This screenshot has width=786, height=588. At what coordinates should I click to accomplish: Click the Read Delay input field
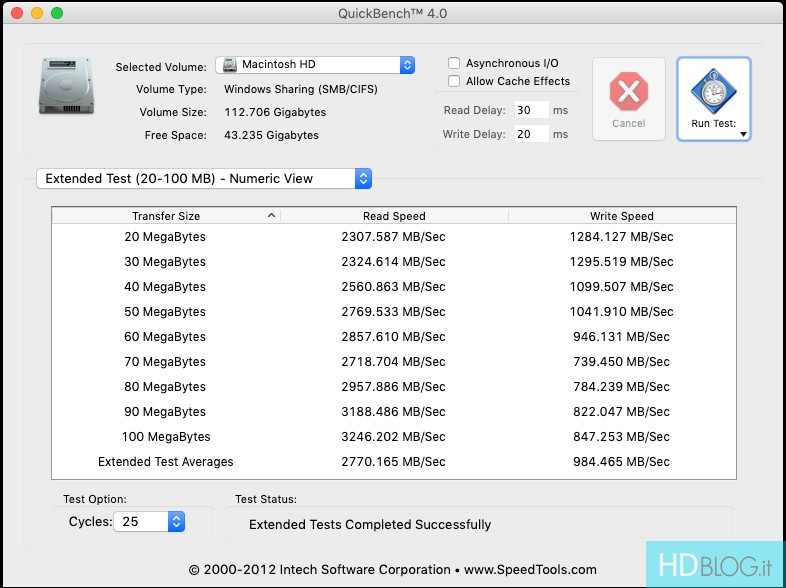pyautogui.click(x=531, y=110)
